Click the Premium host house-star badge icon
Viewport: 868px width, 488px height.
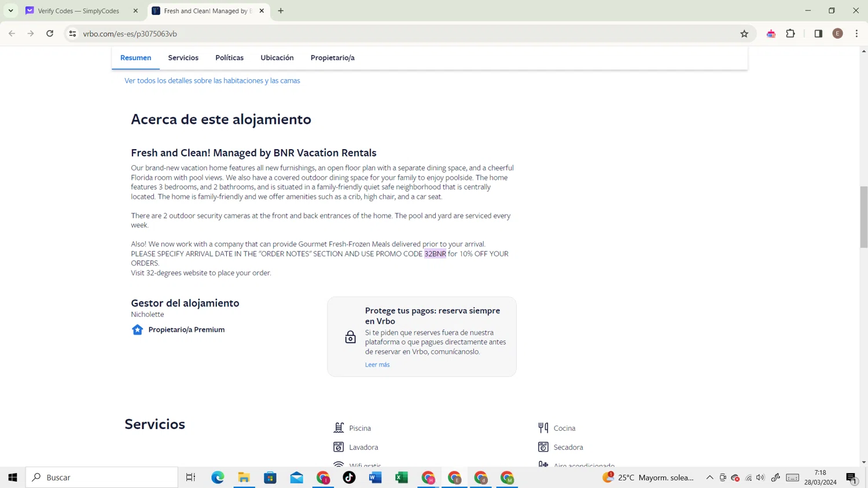coord(137,330)
